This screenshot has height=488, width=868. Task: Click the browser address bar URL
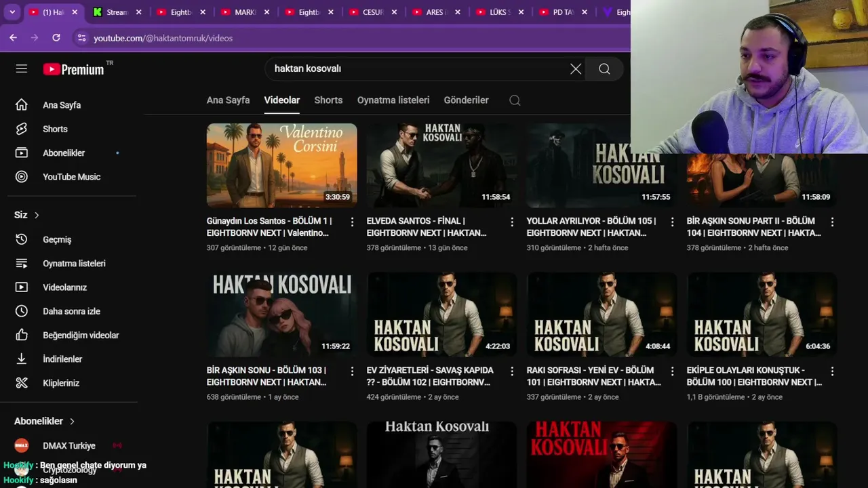[163, 38]
